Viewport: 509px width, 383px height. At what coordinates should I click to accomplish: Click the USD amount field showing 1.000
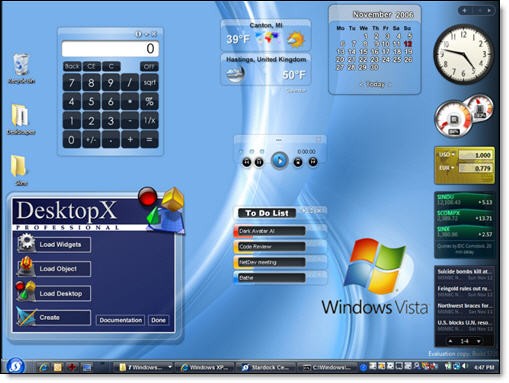point(475,155)
